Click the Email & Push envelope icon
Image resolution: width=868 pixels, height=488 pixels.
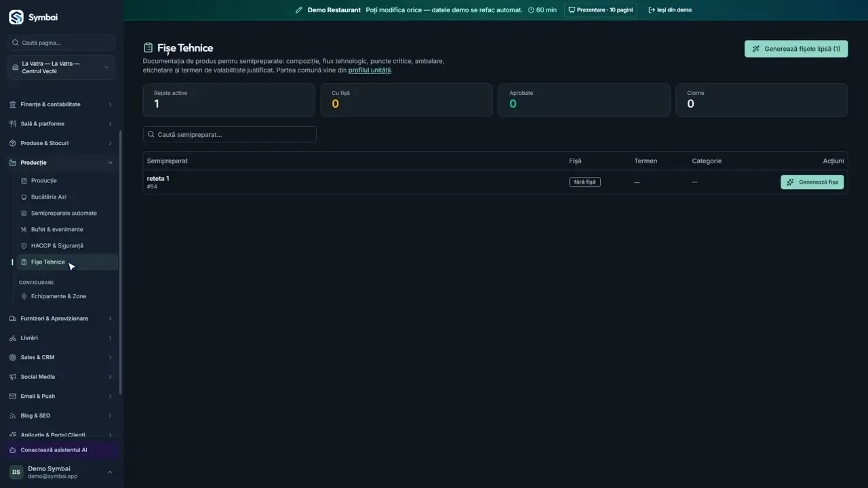click(x=13, y=396)
